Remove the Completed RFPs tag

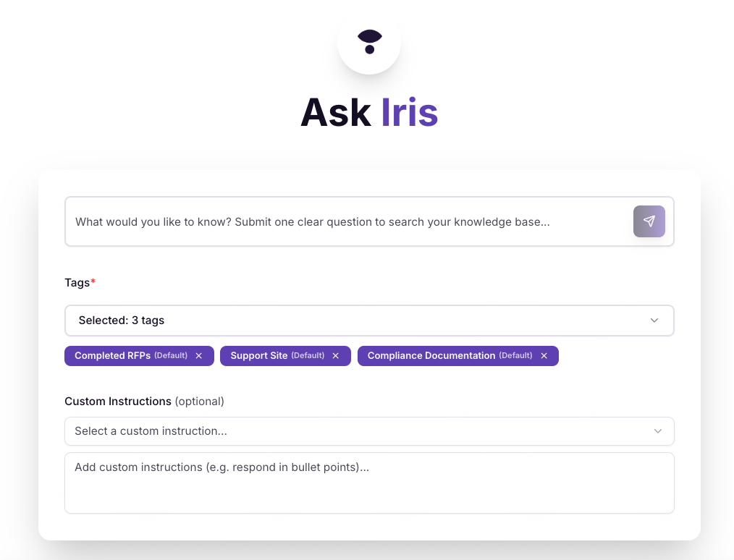199,356
